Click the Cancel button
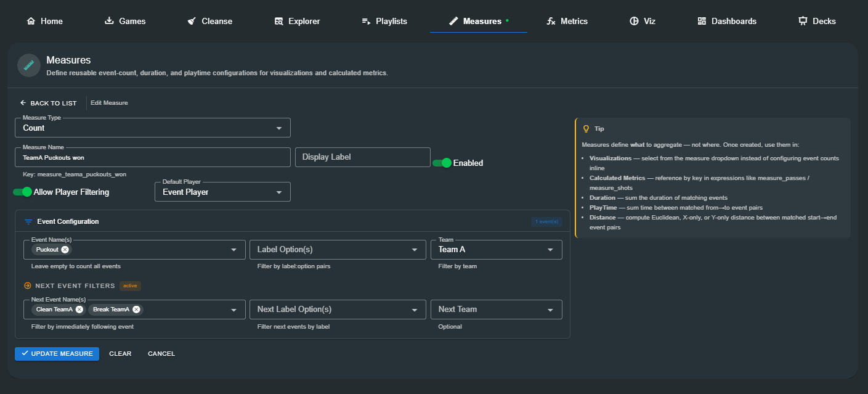The height and width of the screenshot is (394, 868). point(161,353)
